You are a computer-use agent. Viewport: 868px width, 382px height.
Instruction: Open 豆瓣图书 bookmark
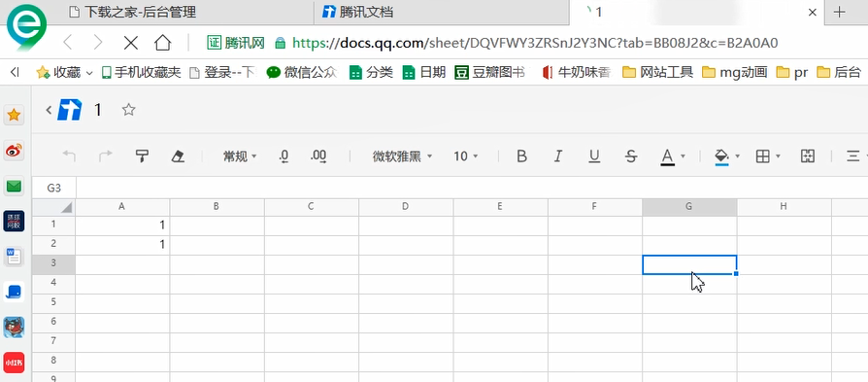[x=489, y=72]
